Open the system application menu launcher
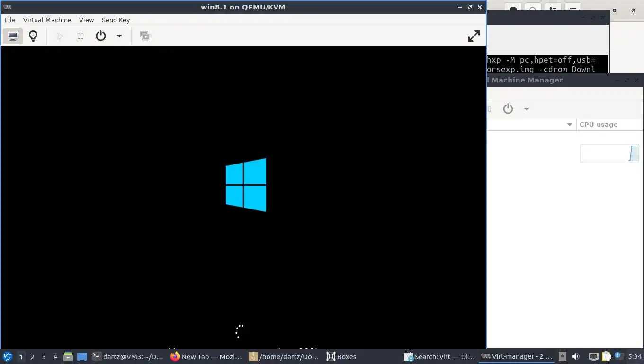 (8, 356)
